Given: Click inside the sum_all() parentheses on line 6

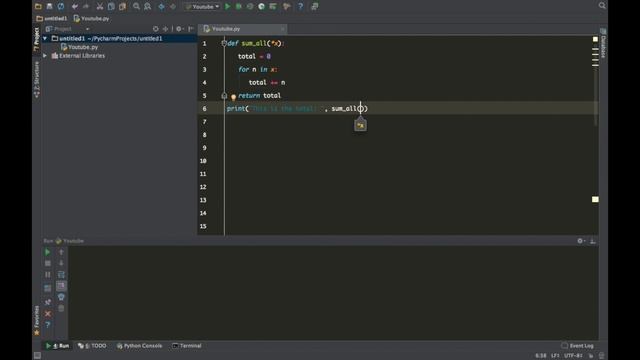Looking at the screenshot, I should click(360, 109).
